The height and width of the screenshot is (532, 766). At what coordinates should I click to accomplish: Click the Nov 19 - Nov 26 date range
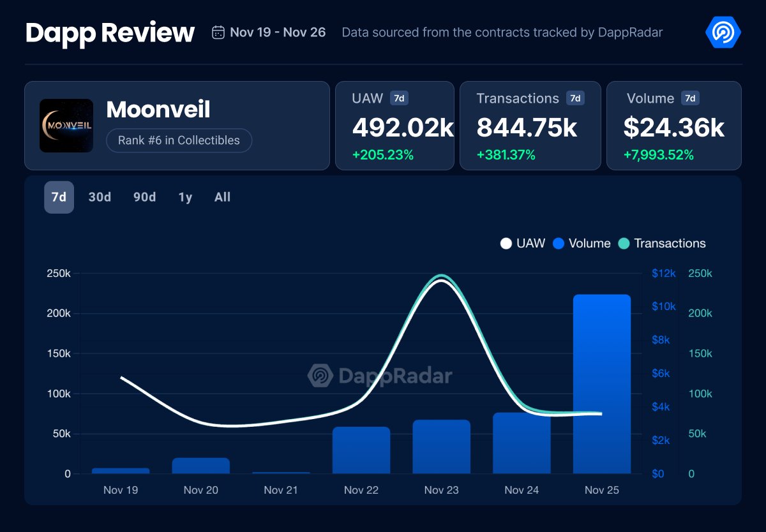tap(278, 32)
